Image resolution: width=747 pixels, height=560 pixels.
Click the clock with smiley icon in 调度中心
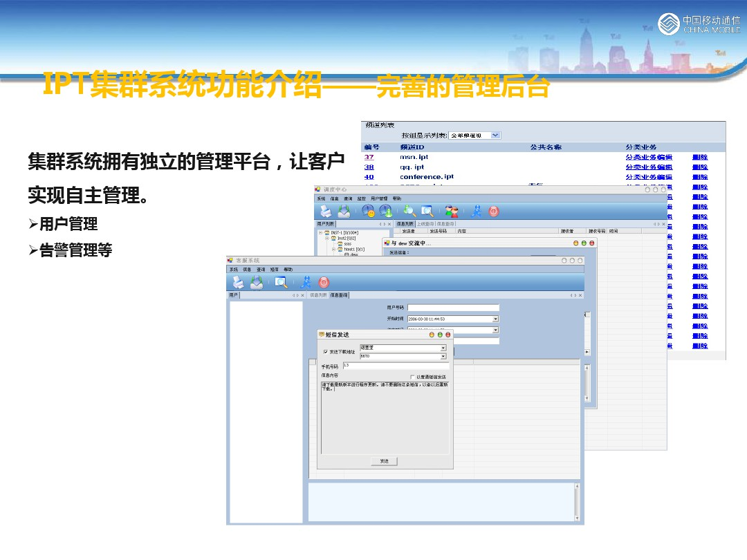tap(368, 212)
